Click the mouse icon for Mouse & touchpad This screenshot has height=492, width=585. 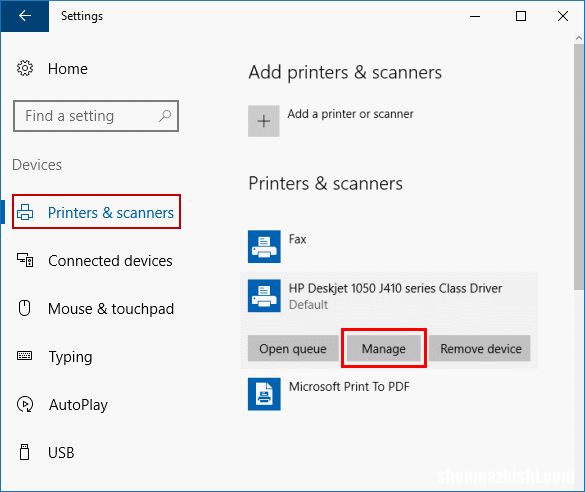(25, 308)
